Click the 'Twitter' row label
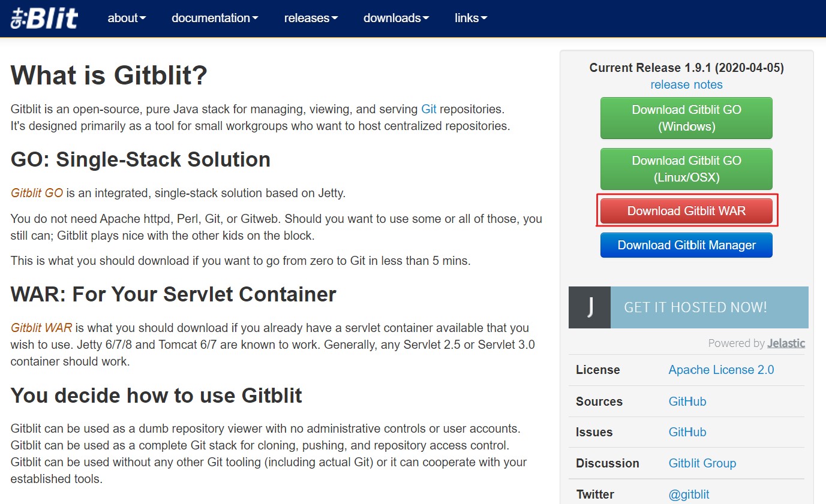This screenshot has width=826, height=504. point(595,494)
